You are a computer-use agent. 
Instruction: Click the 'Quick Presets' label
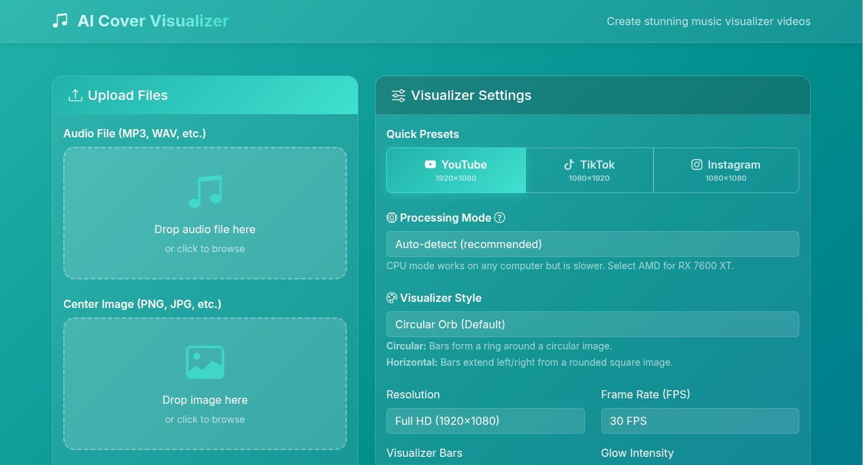[422, 134]
